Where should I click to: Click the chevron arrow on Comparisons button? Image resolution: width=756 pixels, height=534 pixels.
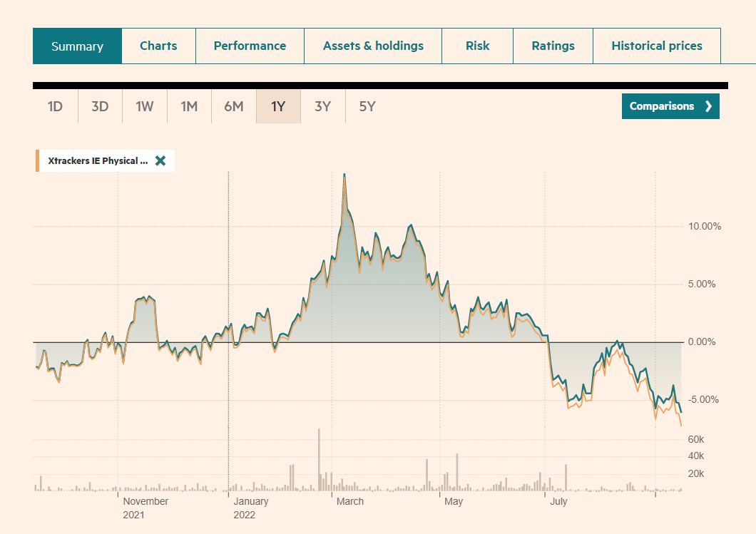[x=708, y=106]
